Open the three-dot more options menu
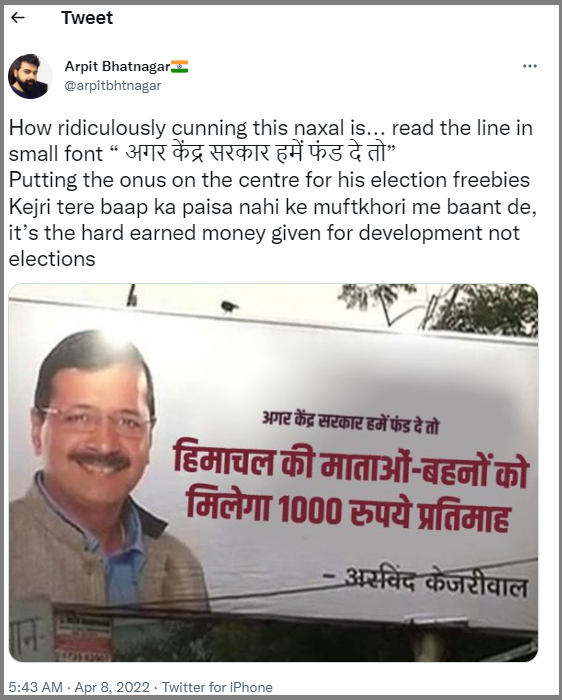562x700 pixels. click(x=529, y=66)
